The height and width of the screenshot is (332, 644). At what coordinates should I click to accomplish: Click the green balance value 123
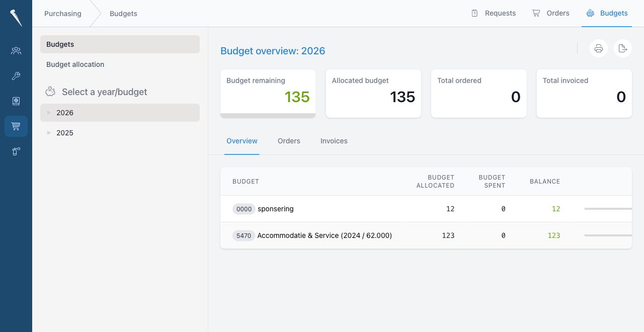(554, 235)
